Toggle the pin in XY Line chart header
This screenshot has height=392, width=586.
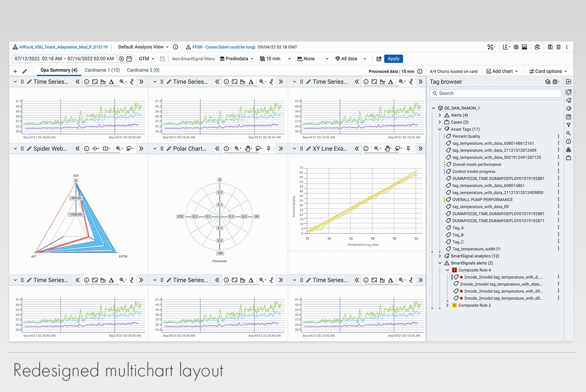pyautogui.click(x=409, y=149)
